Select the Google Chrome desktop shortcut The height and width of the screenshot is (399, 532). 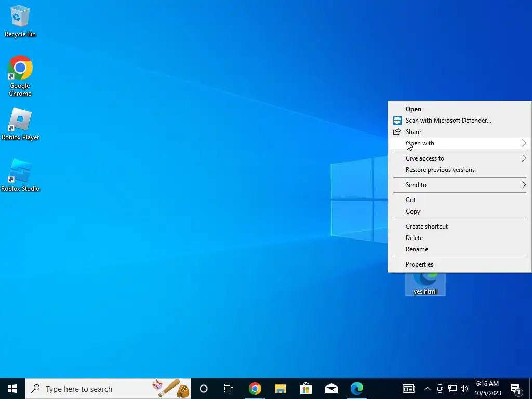click(20, 76)
